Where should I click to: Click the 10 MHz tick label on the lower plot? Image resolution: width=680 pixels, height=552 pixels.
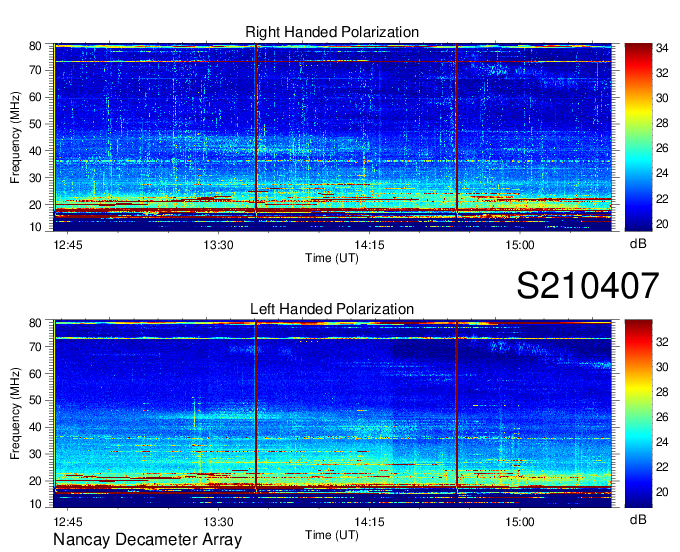pyautogui.click(x=35, y=504)
